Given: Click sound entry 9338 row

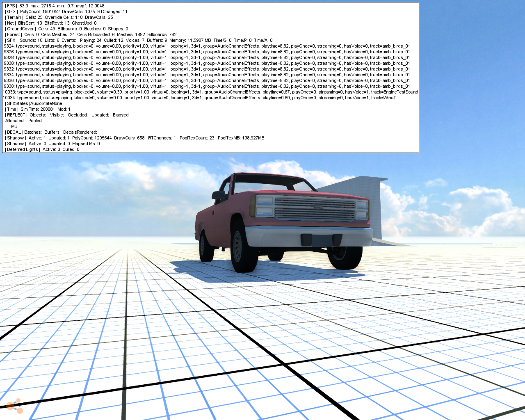Looking at the screenshot, I should pyautogui.click(x=207, y=86).
